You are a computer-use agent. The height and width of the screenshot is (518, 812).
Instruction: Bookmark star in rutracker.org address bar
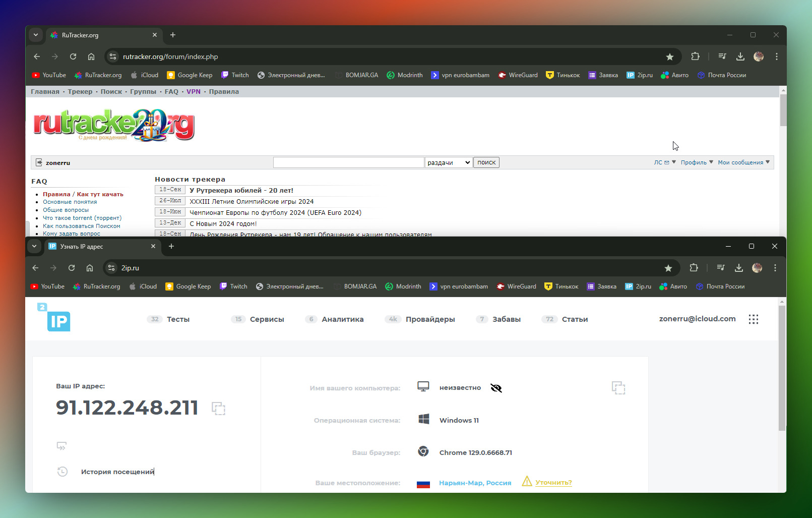[x=670, y=56]
